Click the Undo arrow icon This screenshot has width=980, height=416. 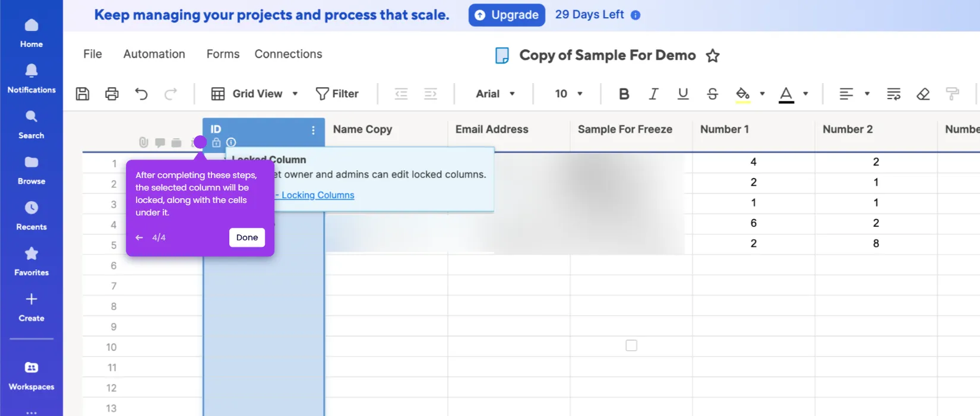141,94
